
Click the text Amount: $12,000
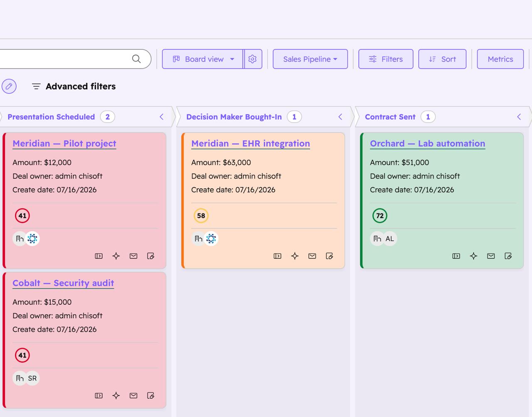click(42, 162)
